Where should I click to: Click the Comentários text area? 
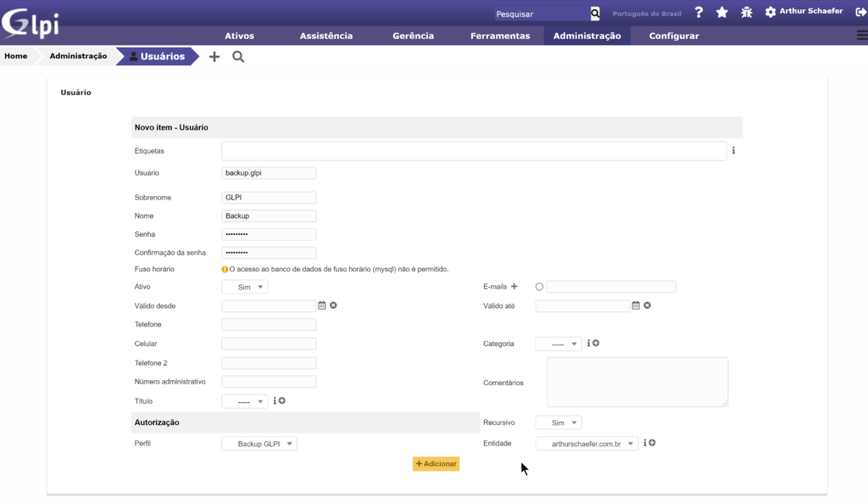pyautogui.click(x=637, y=382)
